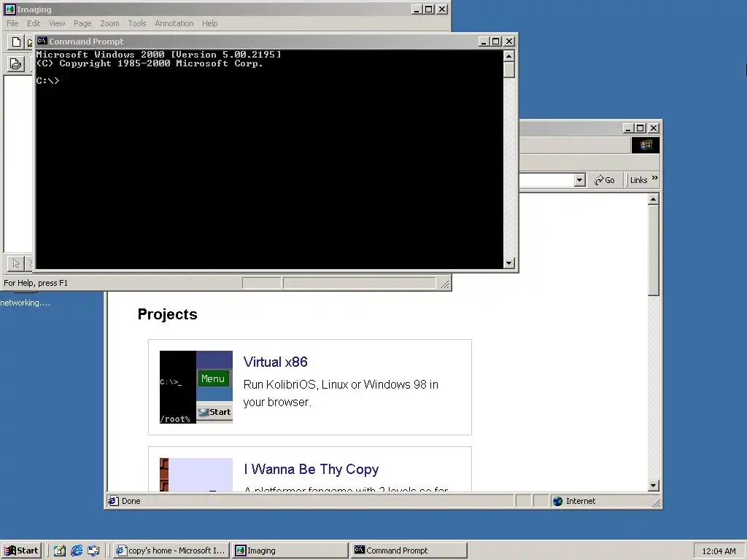Click the 'networking....' desktop icon label
This screenshot has width=747, height=560.
pyautogui.click(x=25, y=303)
